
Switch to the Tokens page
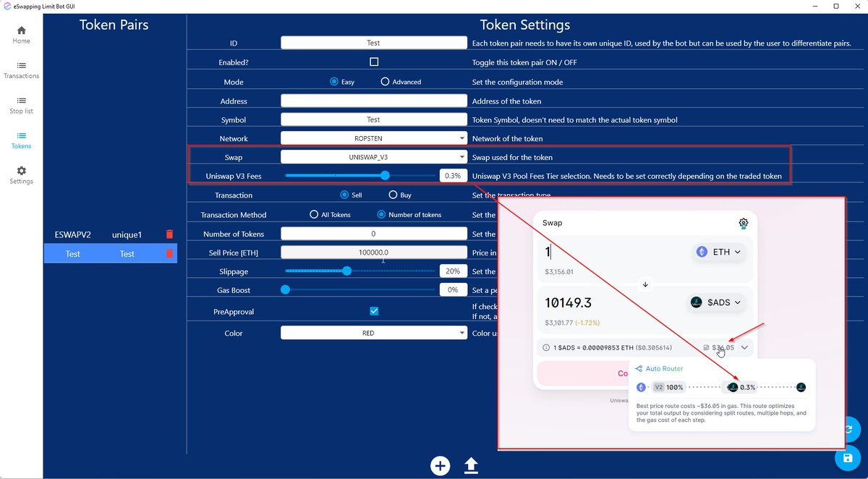[21, 140]
